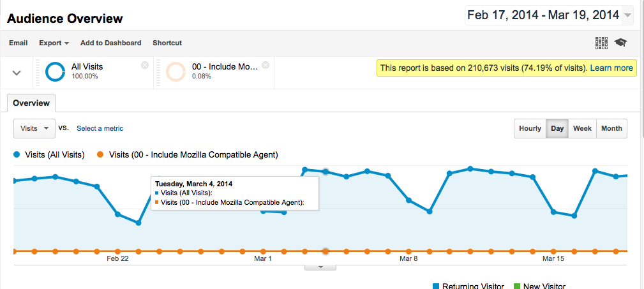The width and height of the screenshot is (644, 289).
Task: Click Add to Dashboard
Action: pos(110,43)
